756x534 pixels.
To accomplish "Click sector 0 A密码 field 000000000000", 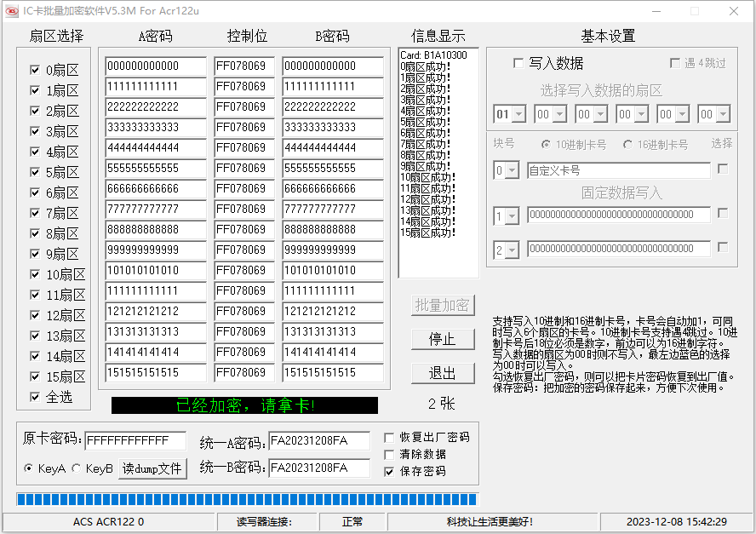I will [x=156, y=66].
